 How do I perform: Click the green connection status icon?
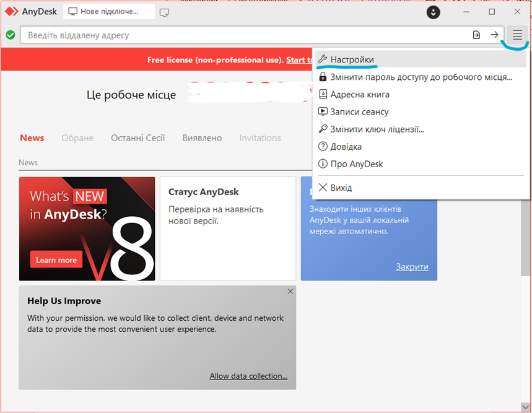(11, 35)
